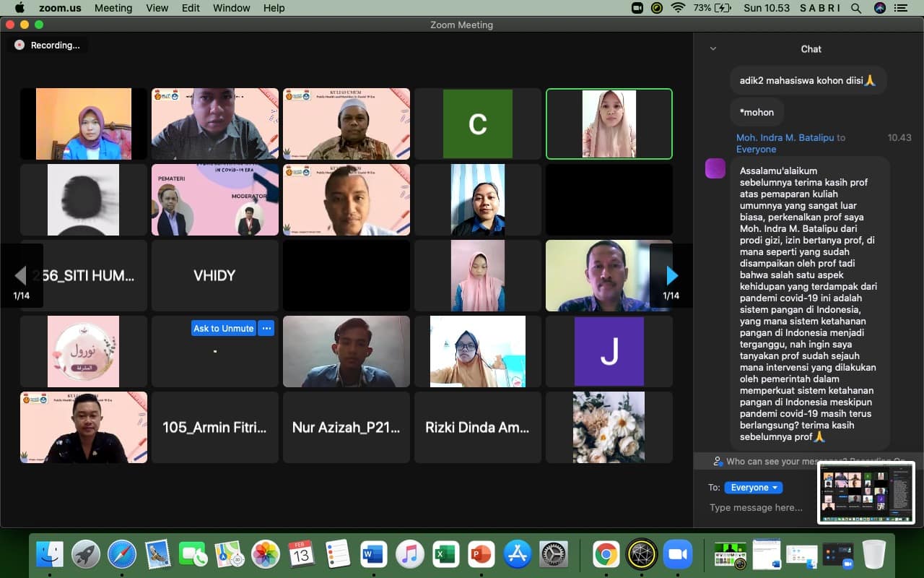Click Ask to Unmute button

223,328
